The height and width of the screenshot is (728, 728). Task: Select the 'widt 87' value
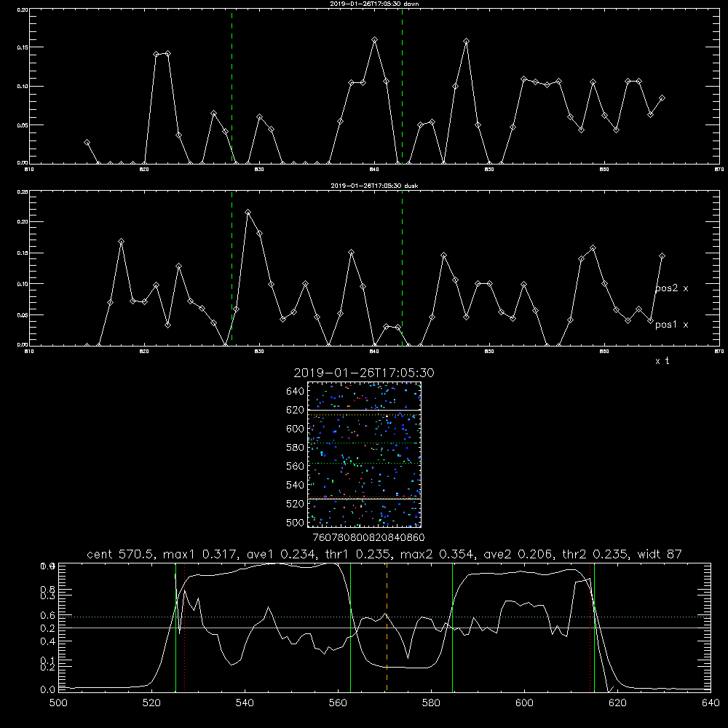(660, 554)
